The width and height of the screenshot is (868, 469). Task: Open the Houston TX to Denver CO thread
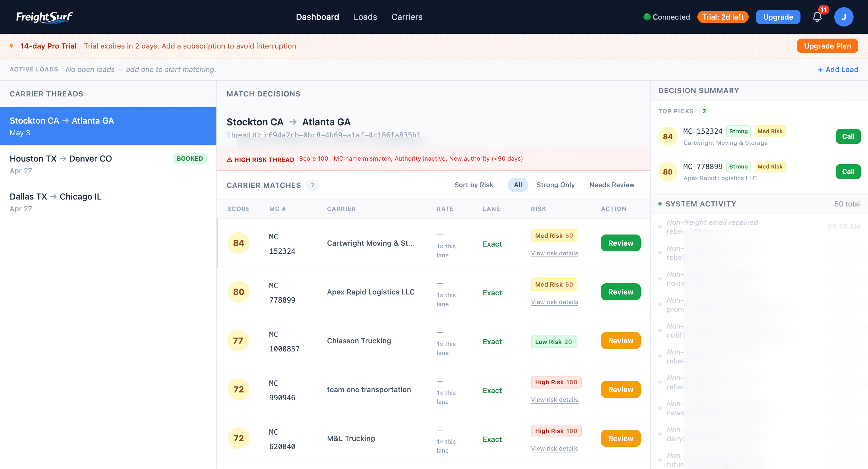point(108,164)
